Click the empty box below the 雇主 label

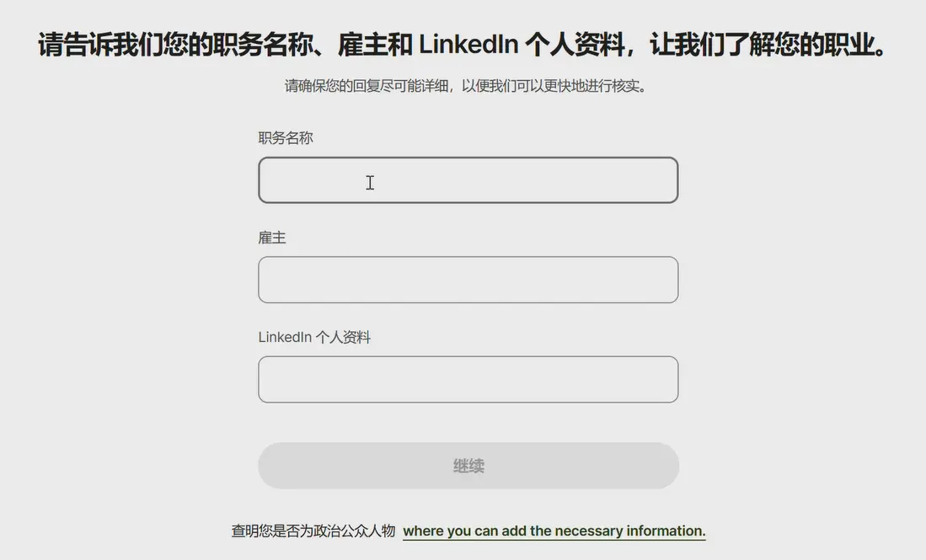point(468,280)
